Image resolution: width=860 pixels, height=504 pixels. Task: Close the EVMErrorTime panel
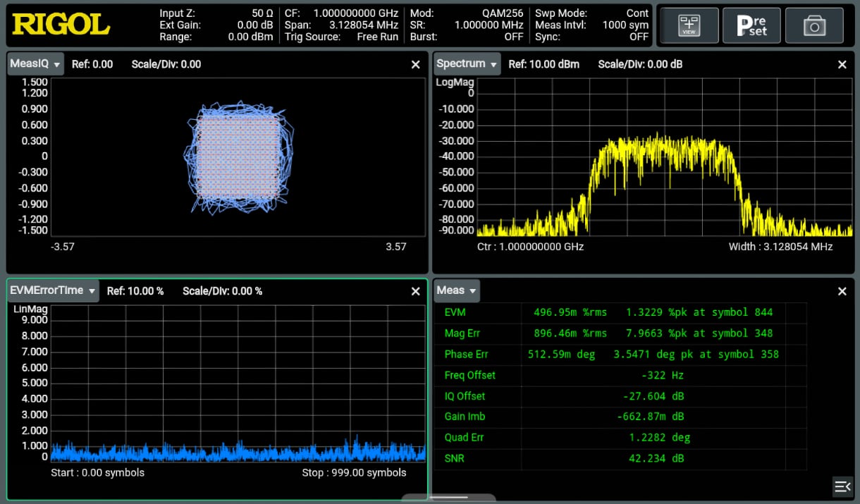click(415, 291)
